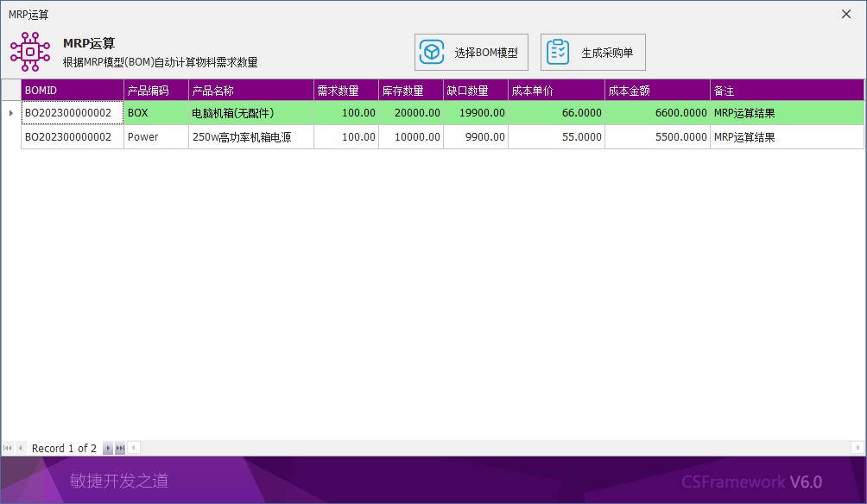Image resolution: width=867 pixels, height=504 pixels.
Task: Select the BOX product code cell
Action: click(x=156, y=113)
